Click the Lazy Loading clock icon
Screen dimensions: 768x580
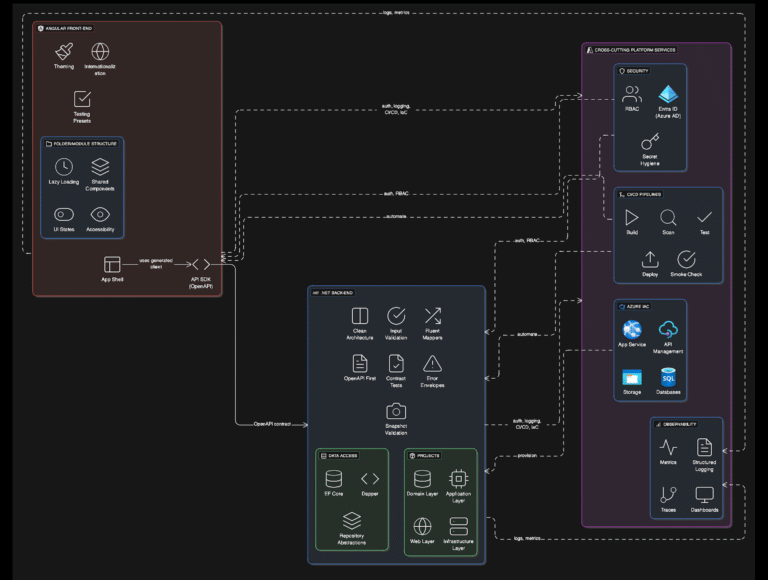64,167
